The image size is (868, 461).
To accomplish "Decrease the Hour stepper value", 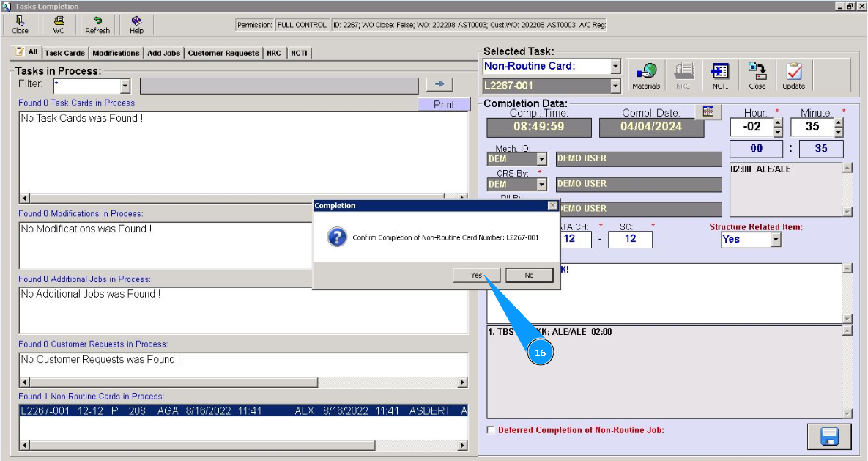I will [x=779, y=132].
